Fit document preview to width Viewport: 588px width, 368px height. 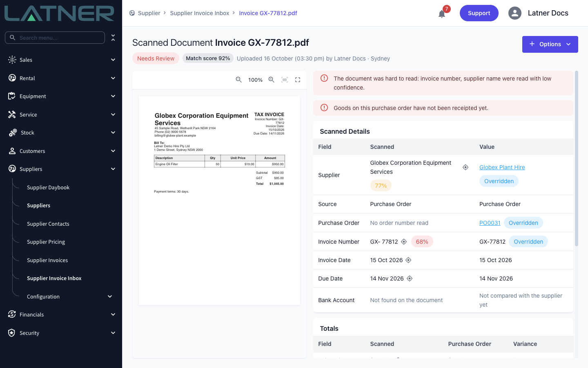click(285, 80)
